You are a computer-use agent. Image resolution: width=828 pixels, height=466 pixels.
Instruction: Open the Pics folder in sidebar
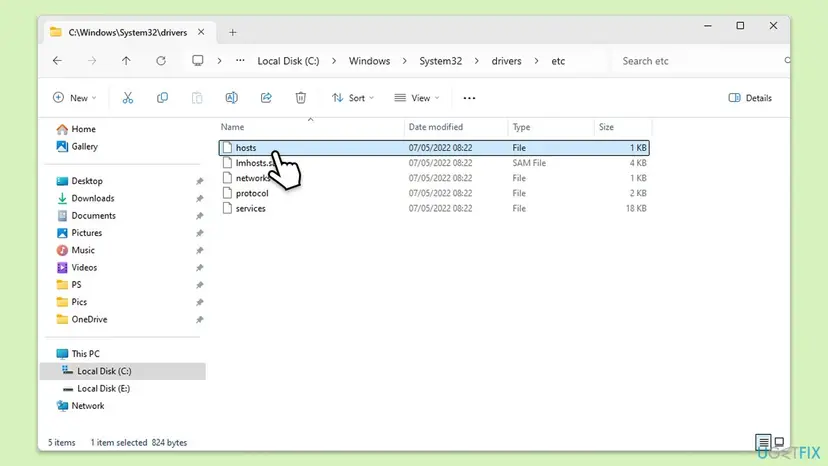[71, 302]
